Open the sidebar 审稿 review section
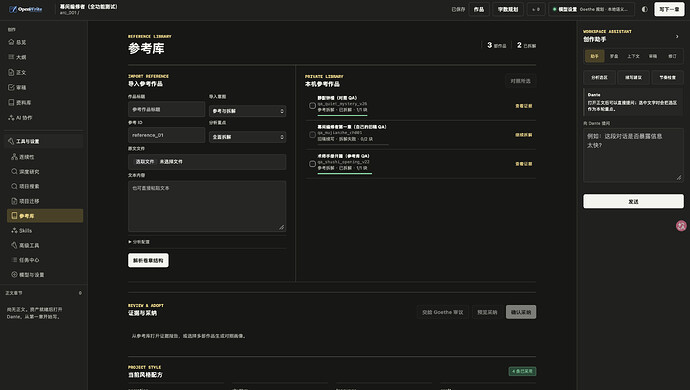Screen dimensions: 690x390 pyautogui.click(x=18, y=87)
